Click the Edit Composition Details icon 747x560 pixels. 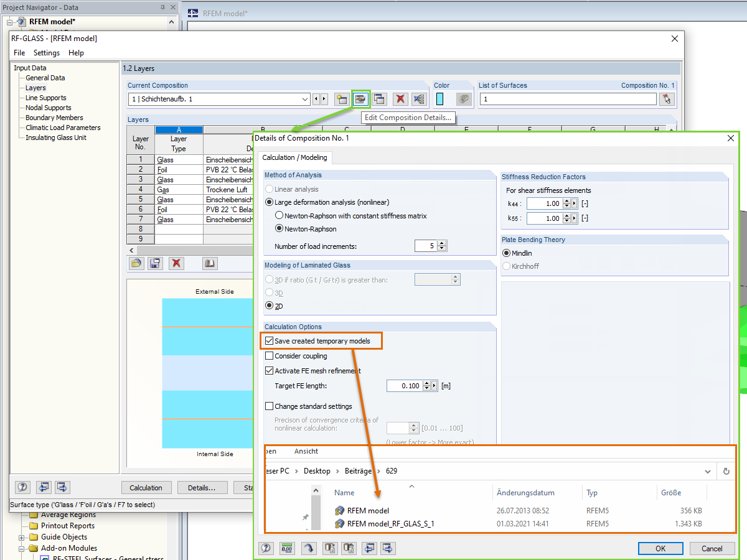(360, 99)
